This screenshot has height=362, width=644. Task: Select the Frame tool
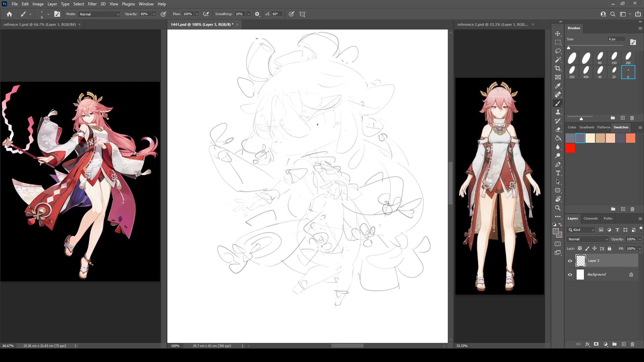click(558, 77)
